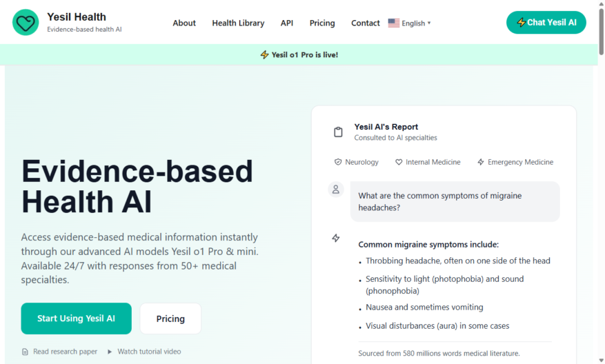
Task: Click the page's vertical scrollbar thumb
Action: click(601, 32)
